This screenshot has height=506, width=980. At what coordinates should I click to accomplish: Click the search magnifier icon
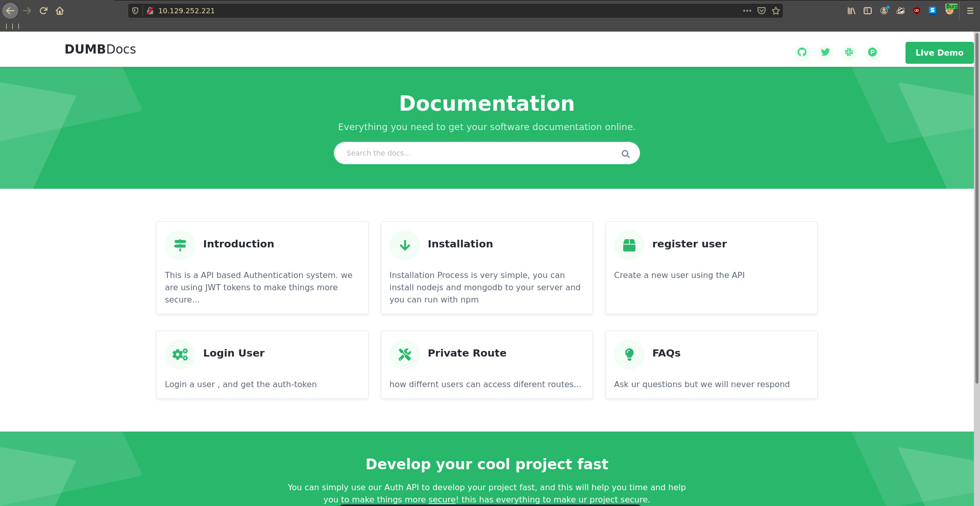point(625,154)
